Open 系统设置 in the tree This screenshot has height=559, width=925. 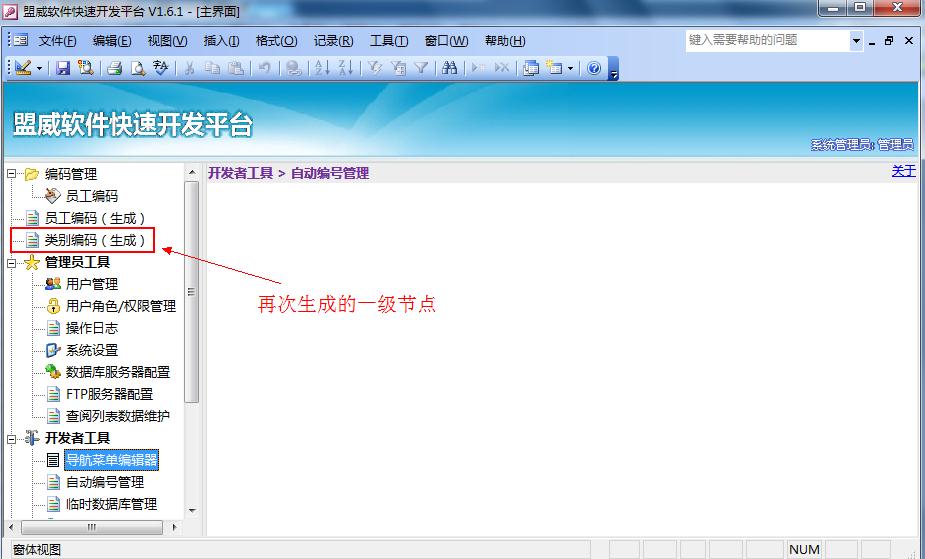(91, 350)
